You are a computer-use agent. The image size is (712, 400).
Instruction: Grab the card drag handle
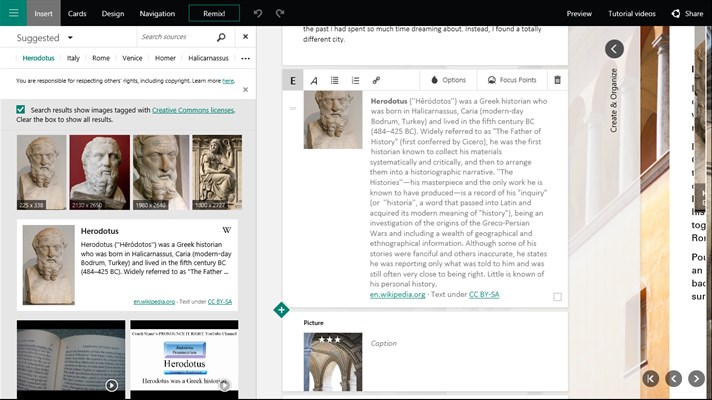[x=293, y=108]
